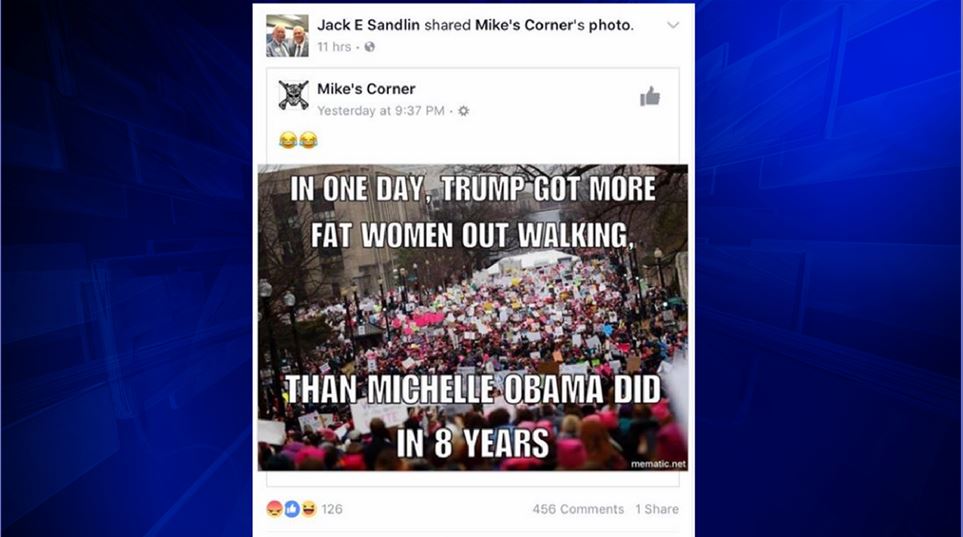Click the angry reaction icon
The height and width of the screenshot is (537, 963).
point(275,509)
